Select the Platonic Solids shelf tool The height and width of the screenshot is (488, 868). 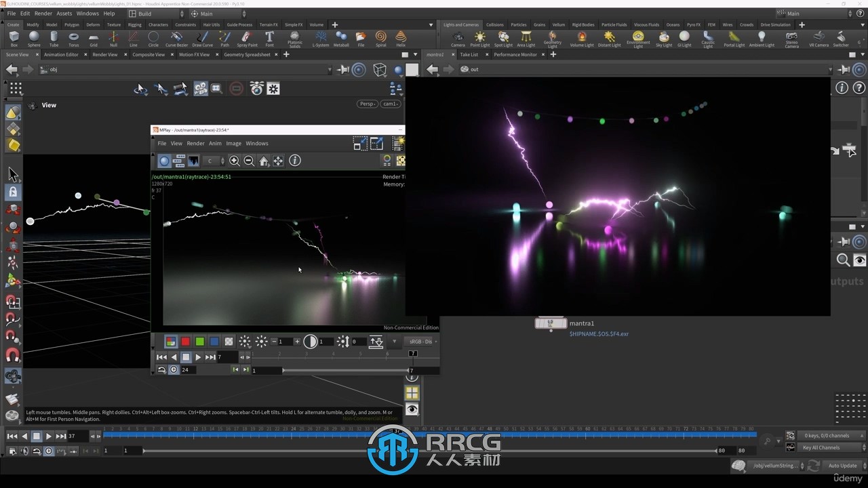[x=295, y=39]
